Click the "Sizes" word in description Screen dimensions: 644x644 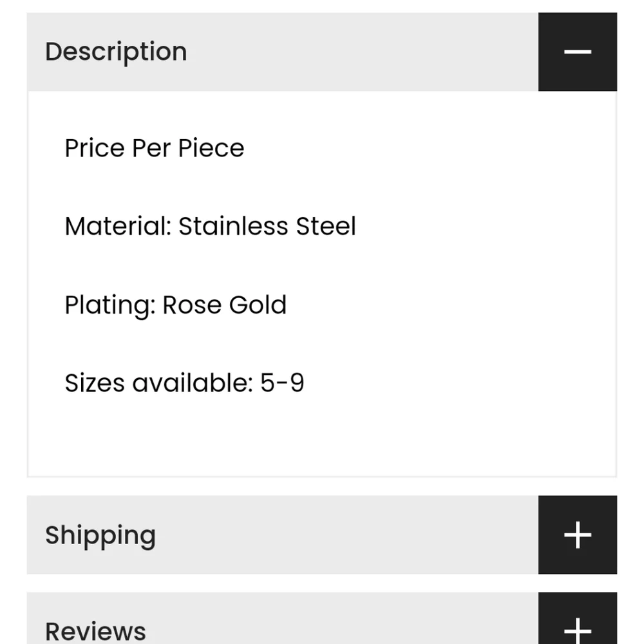[95, 383]
